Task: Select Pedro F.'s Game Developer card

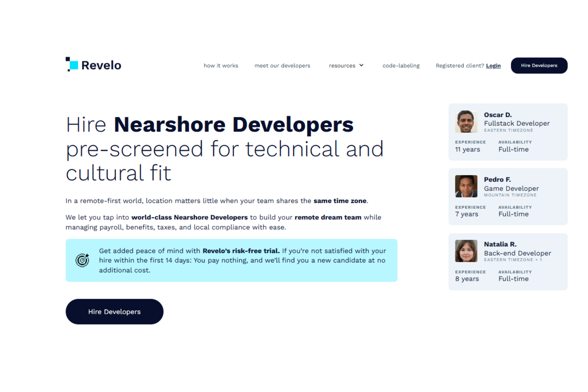Action: pyautogui.click(x=508, y=197)
